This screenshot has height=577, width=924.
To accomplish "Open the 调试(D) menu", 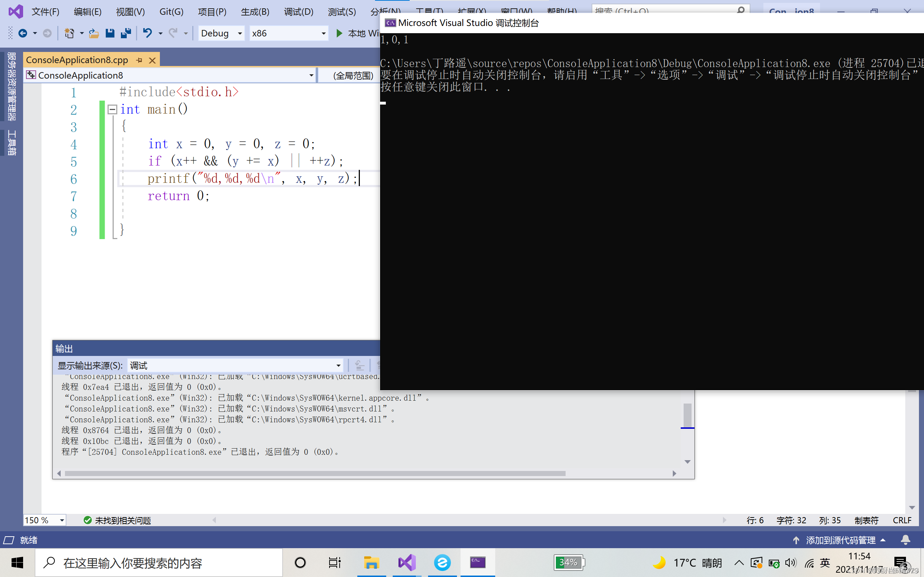I will click(x=298, y=12).
